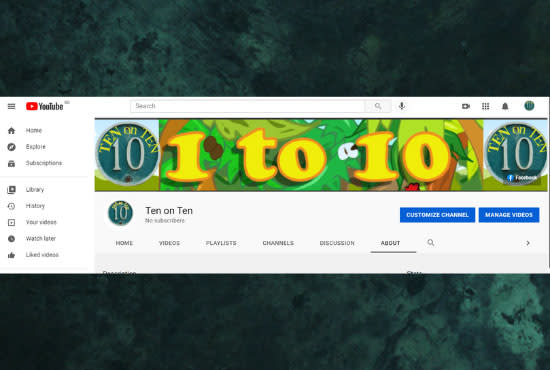
Task: Click the Explore compass icon
Action: pos(11,147)
